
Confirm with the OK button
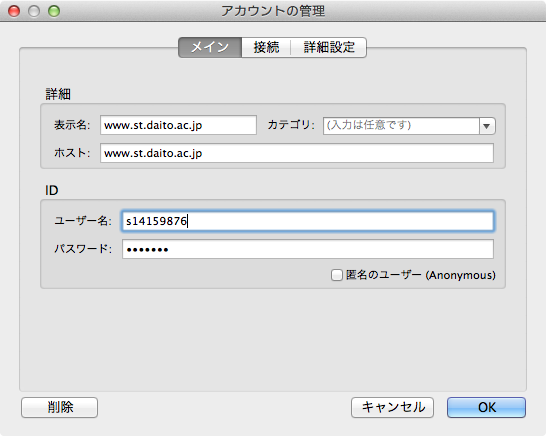(486, 407)
